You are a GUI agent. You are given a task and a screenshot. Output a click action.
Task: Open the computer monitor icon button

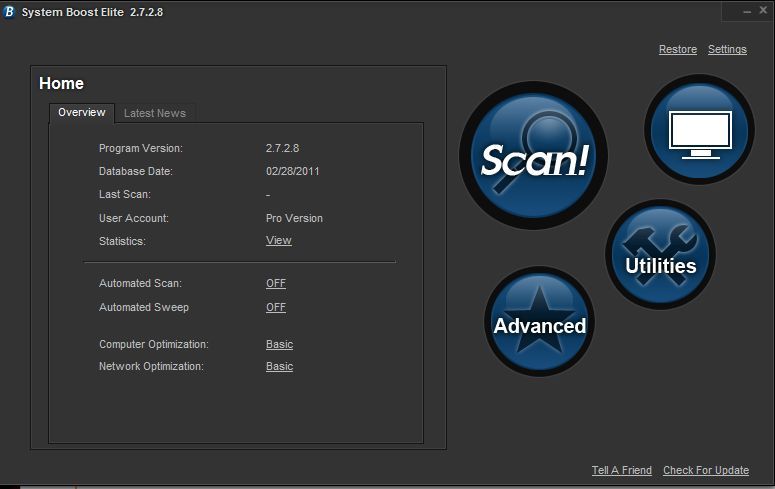click(x=699, y=129)
